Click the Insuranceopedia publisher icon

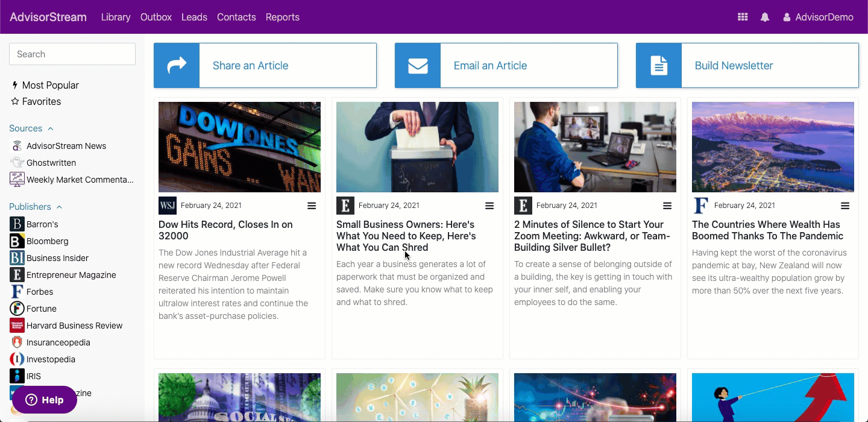17,342
